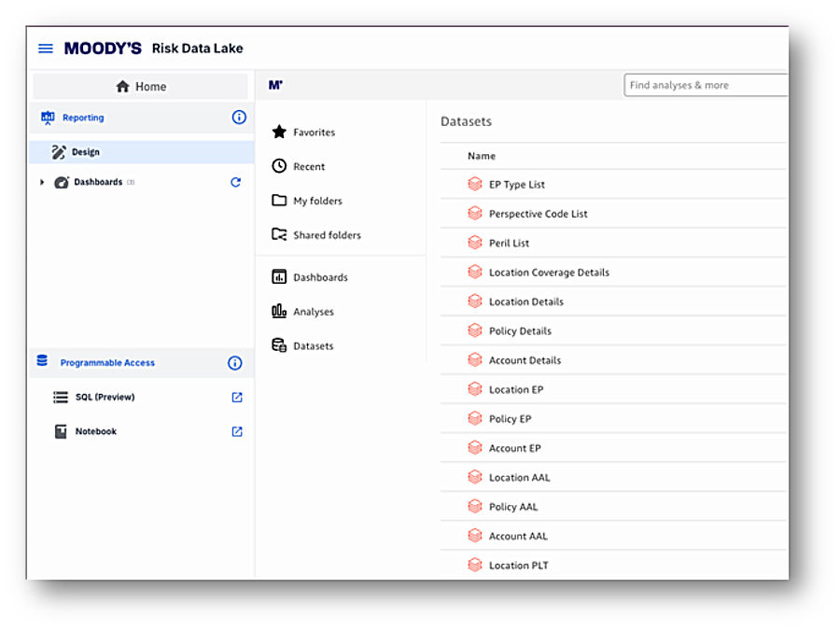This screenshot has width=840, height=631.
Task: Open the Location Coverage Details dataset
Action: coord(549,273)
